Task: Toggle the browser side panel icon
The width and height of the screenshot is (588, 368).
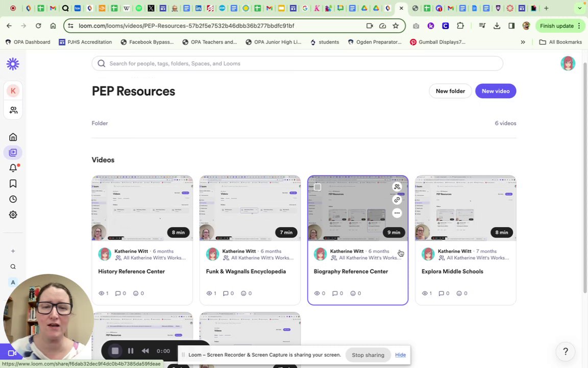Action: (x=511, y=26)
